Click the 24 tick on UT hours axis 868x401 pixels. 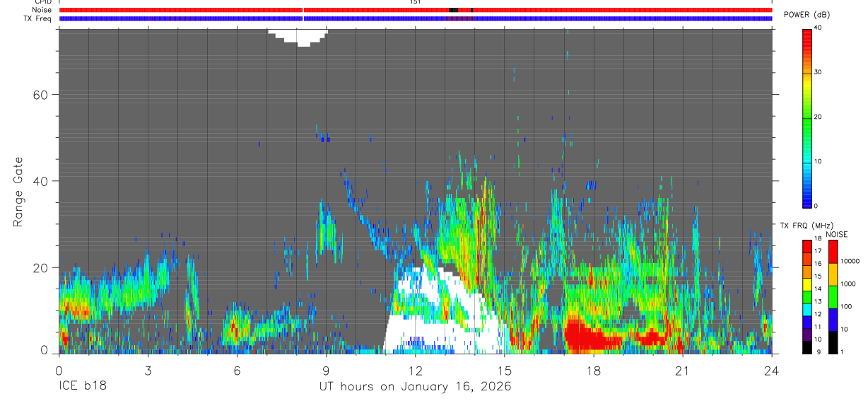point(771,370)
